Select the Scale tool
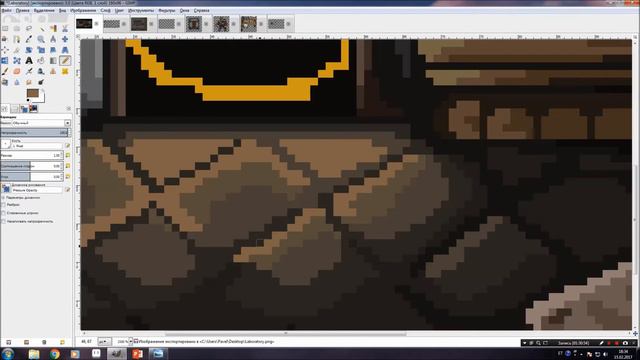 tap(41, 50)
